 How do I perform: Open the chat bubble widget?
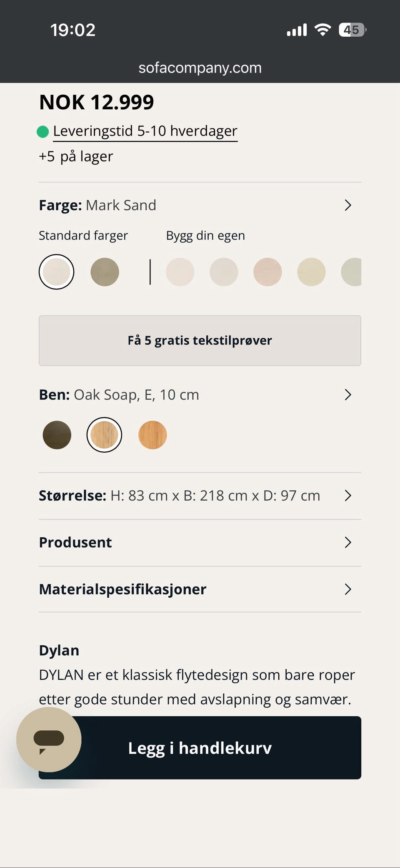[49, 739]
